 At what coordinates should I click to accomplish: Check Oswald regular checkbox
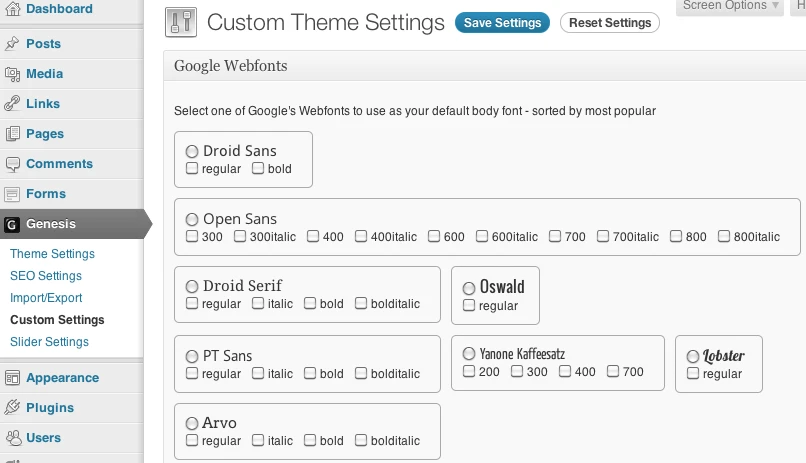(469, 305)
